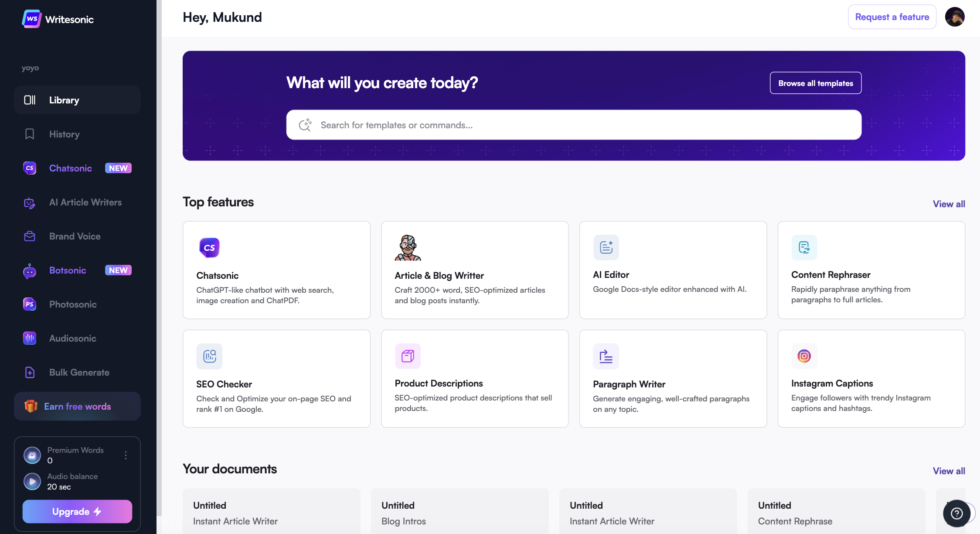Viewport: 980px width, 534px height.
Task: Click the History bookmark icon
Action: 29,134
